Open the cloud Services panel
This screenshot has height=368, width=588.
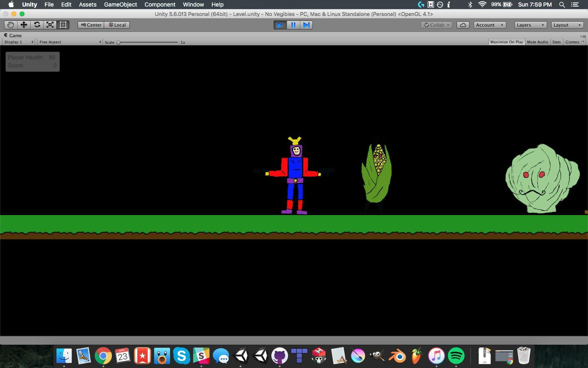[463, 25]
